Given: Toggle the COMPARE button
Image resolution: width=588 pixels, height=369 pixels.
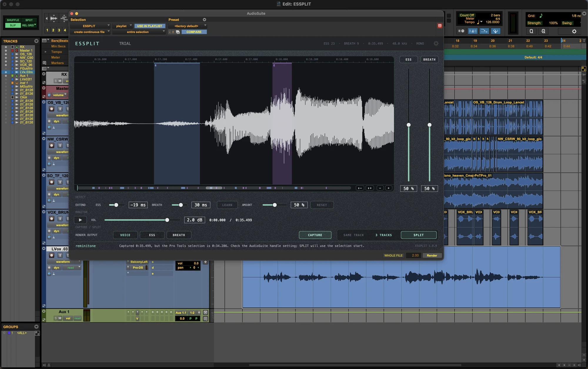Looking at the screenshot, I should coord(194,32).
